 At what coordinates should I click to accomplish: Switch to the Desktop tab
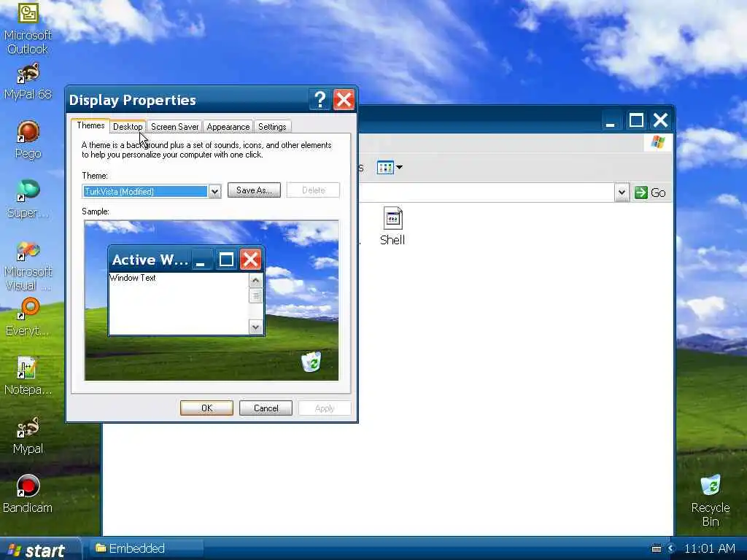click(x=128, y=127)
